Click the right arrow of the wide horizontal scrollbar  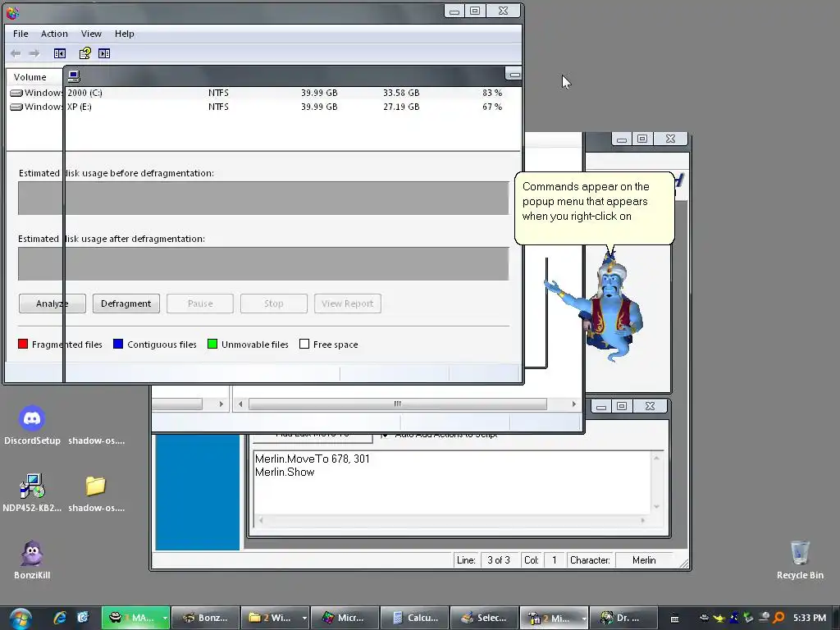(573, 404)
